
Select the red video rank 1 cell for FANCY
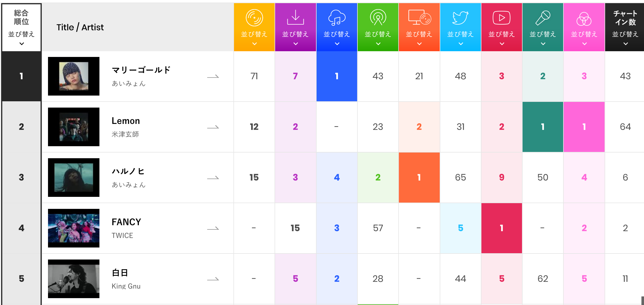point(501,228)
